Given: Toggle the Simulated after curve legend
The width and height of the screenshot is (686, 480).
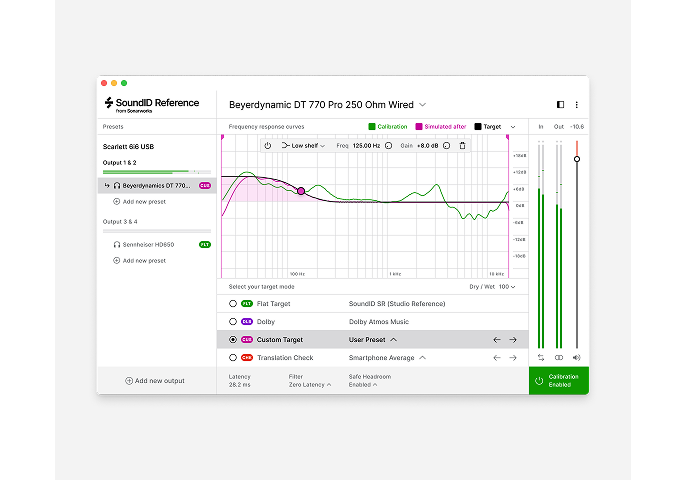Looking at the screenshot, I should tap(441, 126).
